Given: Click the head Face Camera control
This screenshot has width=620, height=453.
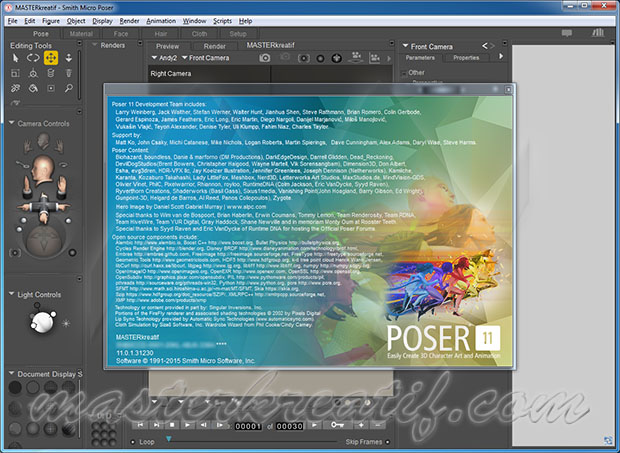Looking at the screenshot, I should pyautogui.click(x=43, y=141).
